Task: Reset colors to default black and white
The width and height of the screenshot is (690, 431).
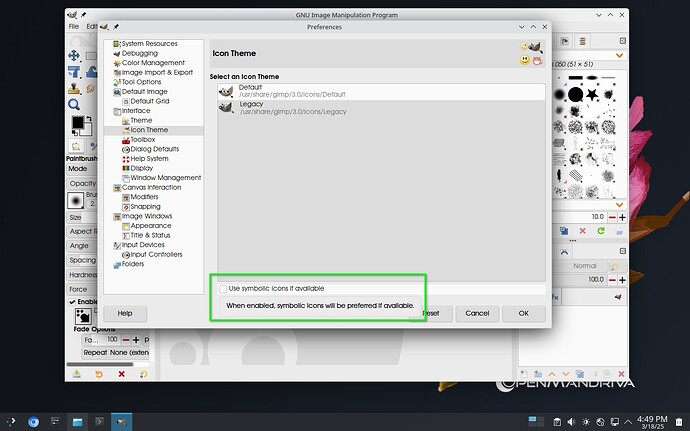Action: click(75, 133)
